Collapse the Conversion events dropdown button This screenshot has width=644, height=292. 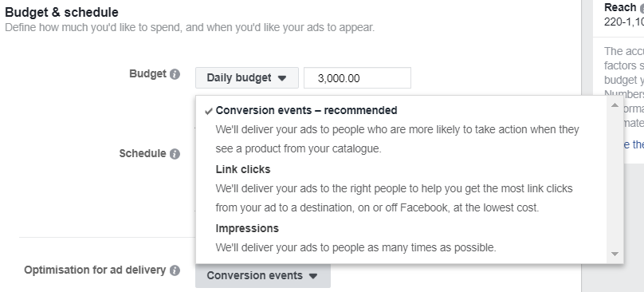pyautogui.click(x=263, y=275)
